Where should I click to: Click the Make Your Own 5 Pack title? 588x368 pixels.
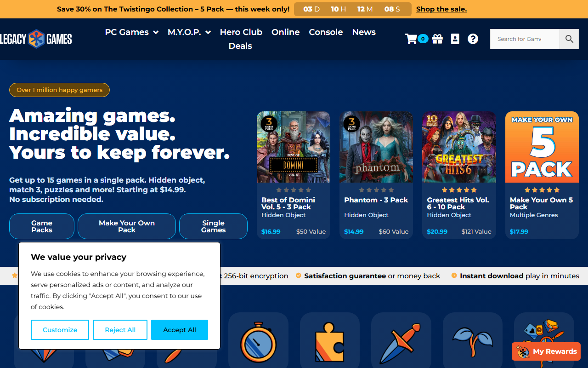[541, 203]
